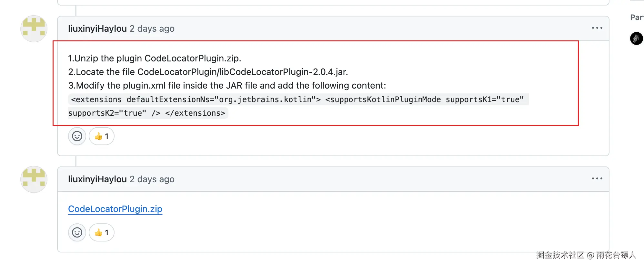
Task: Open the dark participant avatar on the right
Action: (636, 38)
